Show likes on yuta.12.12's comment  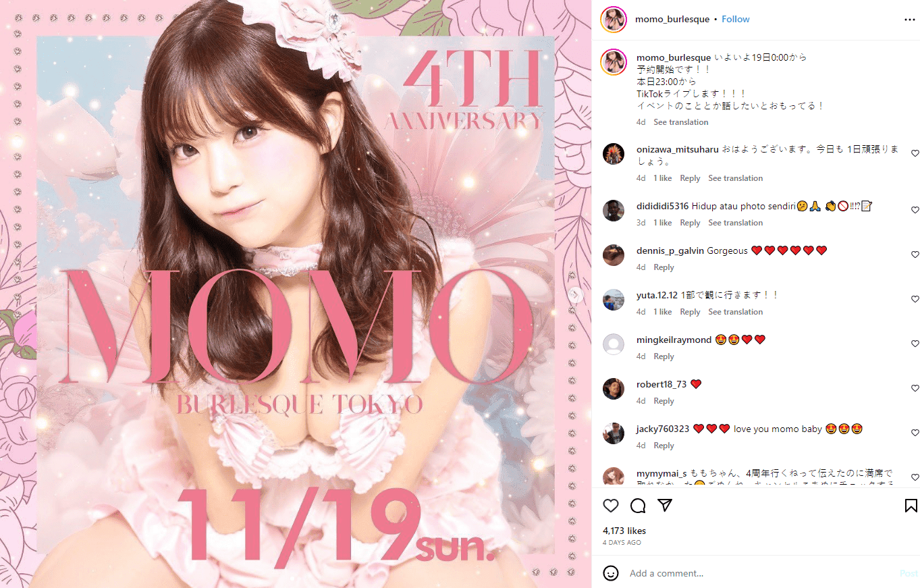[x=663, y=312]
